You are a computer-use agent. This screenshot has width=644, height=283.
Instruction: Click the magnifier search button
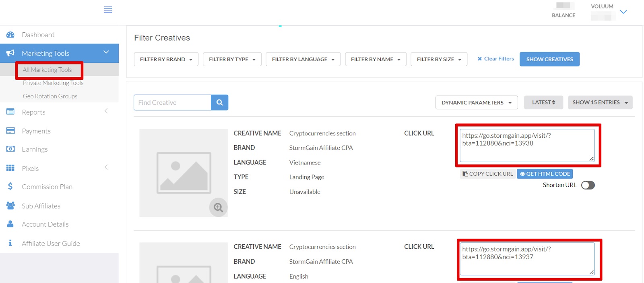[219, 102]
